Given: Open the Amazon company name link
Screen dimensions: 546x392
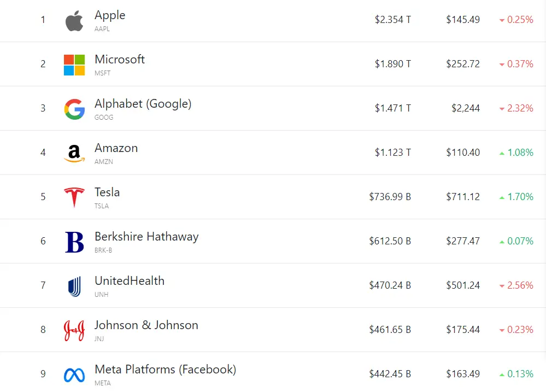Looking at the screenshot, I should pos(116,148).
